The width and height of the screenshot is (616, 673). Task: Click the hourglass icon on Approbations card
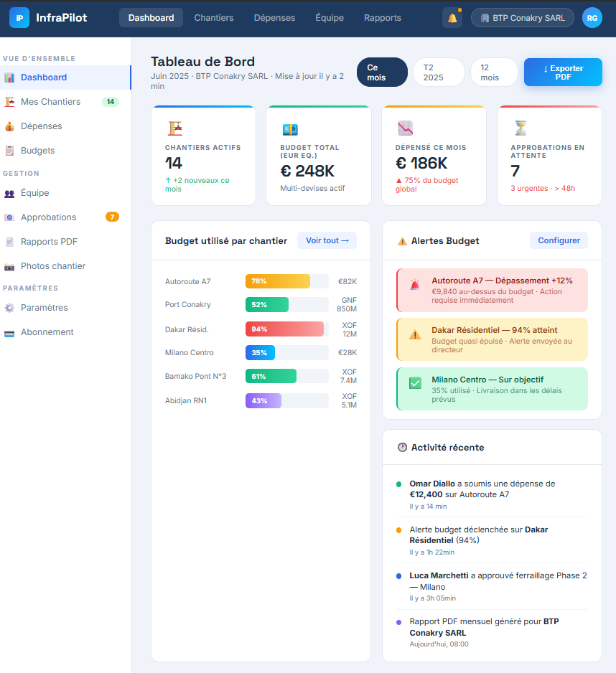point(521,128)
